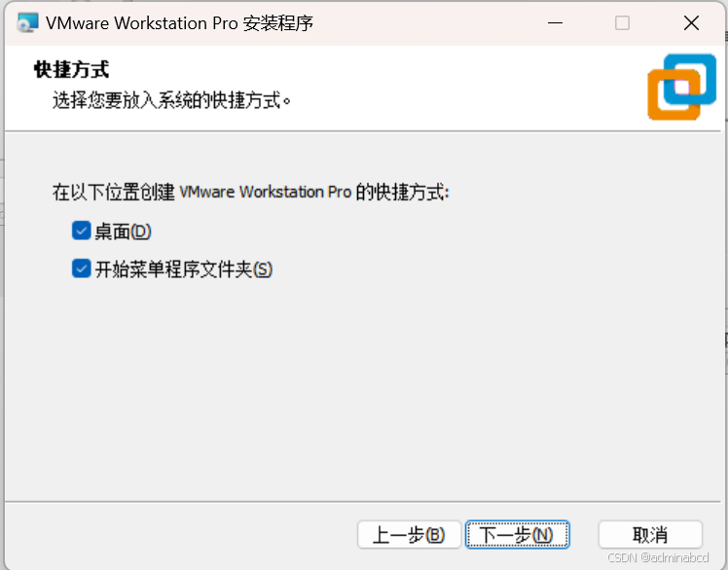Continue with 下一步(N) button
728x570 pixels.
coord(517,535)
